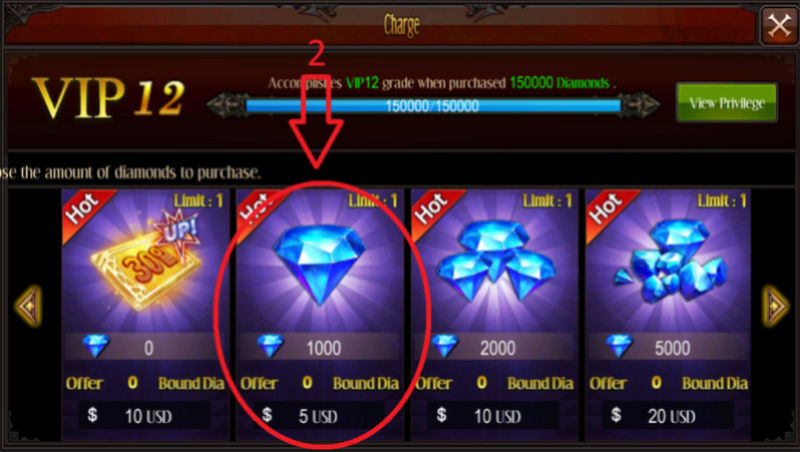Screen dimensions: 800x452
Task: Show next packs with right gold arrow
Action: coord(775,306)
